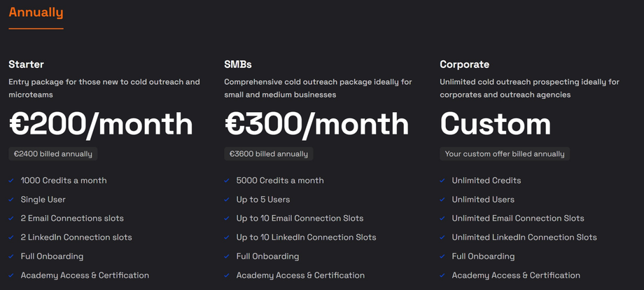Viewport: 644px width, 290px height.
Task: Click the Corporate plan heading
Action: click(464, 64)
